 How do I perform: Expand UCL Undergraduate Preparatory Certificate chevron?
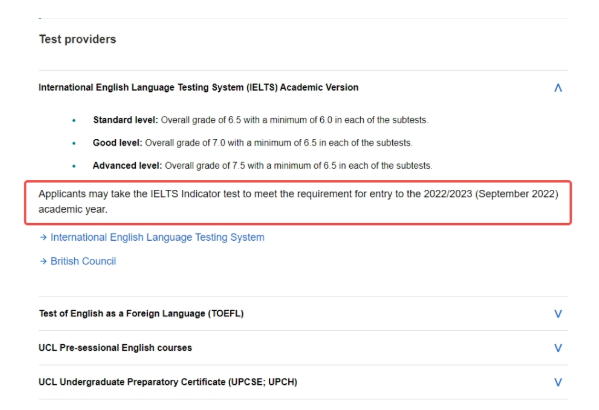tap(558, 382)
